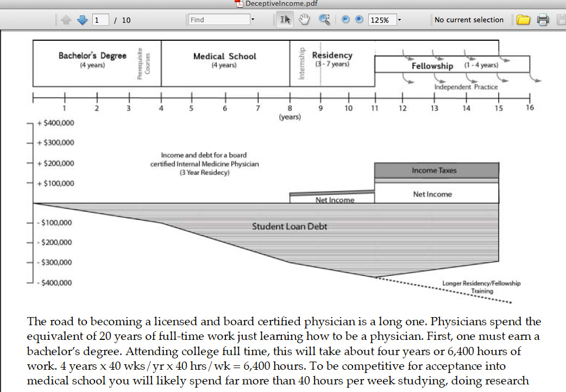Screen dimensions: 566x392
Task: Zoom in with the plus button
Action: (359, 19)
